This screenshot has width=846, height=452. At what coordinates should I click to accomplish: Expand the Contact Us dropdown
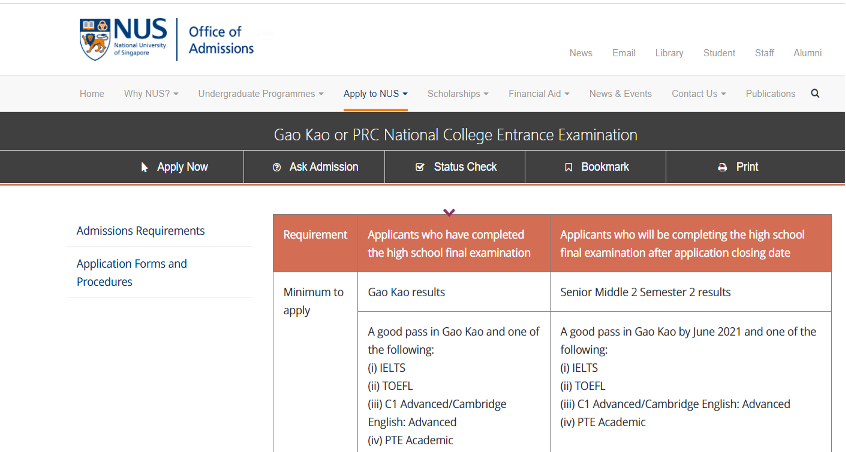click(x=698, y=94)
